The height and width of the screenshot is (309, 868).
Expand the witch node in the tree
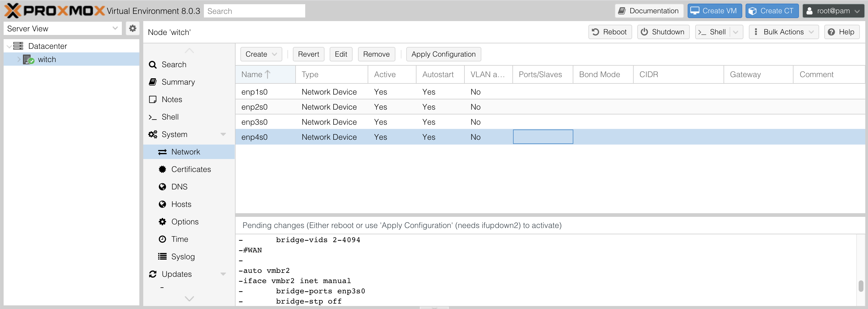[18, 59]
